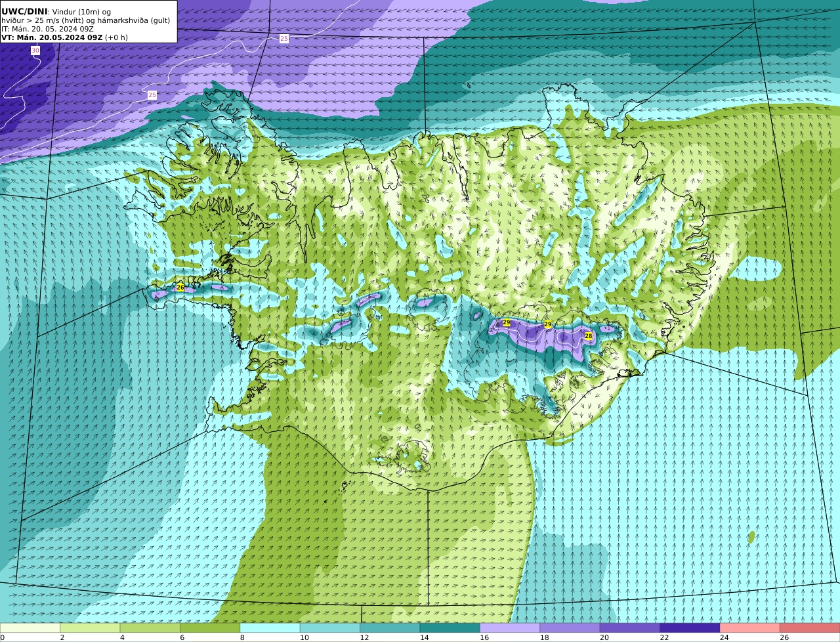The image size is (840, 642).
Task: Click the legend tick label "10"
Action: (x=304, y=637)
